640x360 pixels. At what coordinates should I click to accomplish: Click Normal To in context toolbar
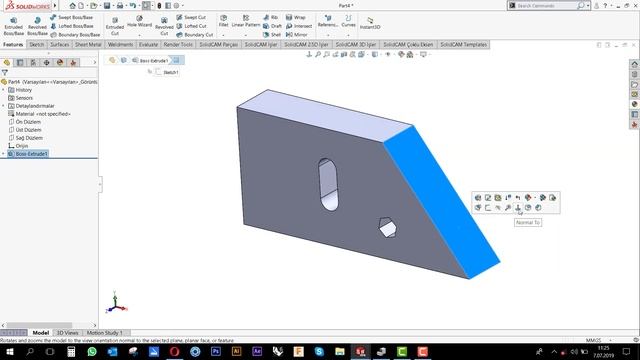(x=518, y=208)
